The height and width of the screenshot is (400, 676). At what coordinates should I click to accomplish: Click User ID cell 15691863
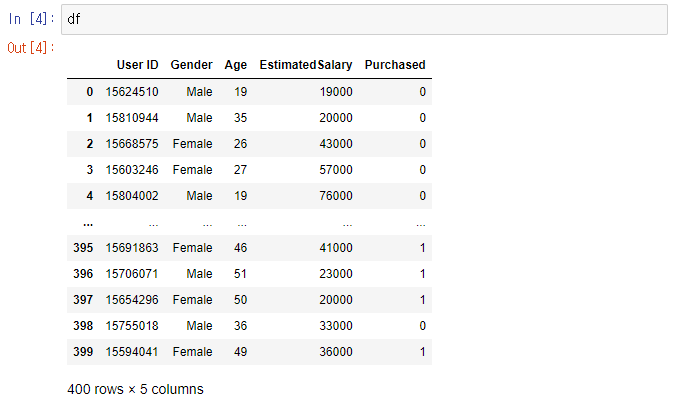click(132, 248)
